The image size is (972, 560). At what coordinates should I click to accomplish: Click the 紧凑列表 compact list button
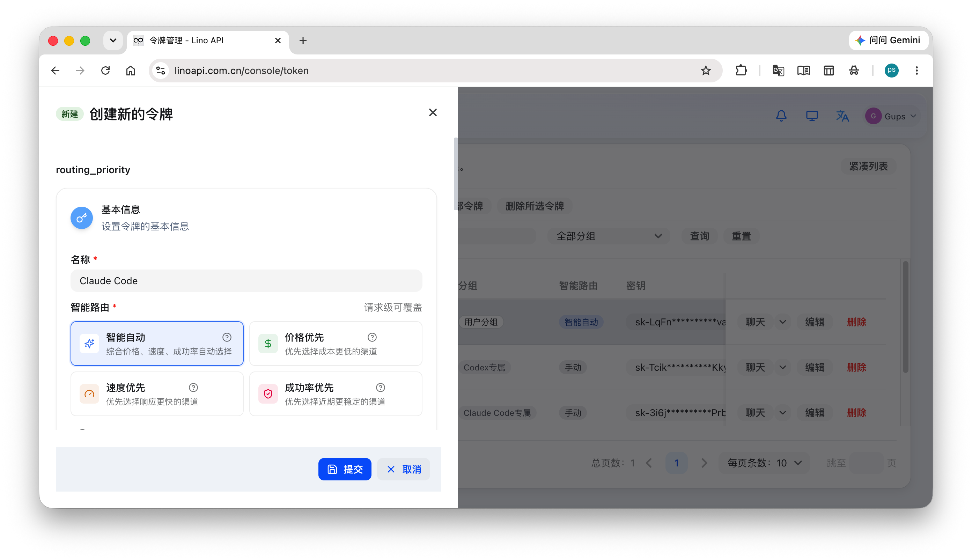(868, 166)
